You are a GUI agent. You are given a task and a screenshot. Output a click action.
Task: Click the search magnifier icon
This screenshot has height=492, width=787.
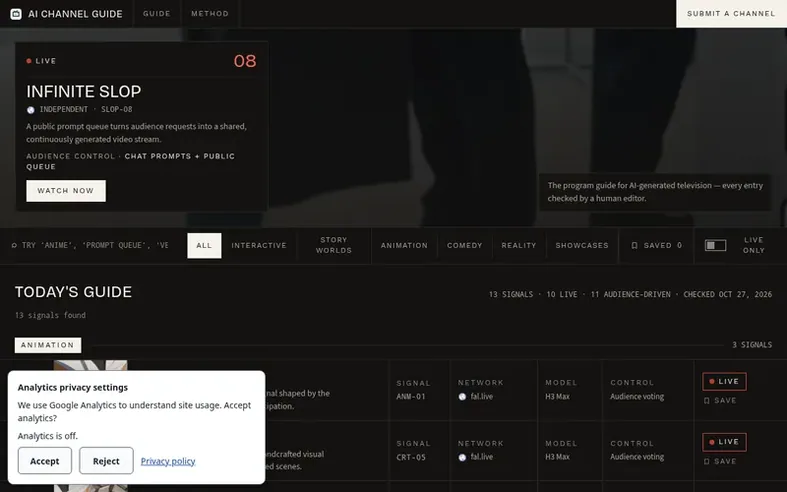click(x=14, y=245)
